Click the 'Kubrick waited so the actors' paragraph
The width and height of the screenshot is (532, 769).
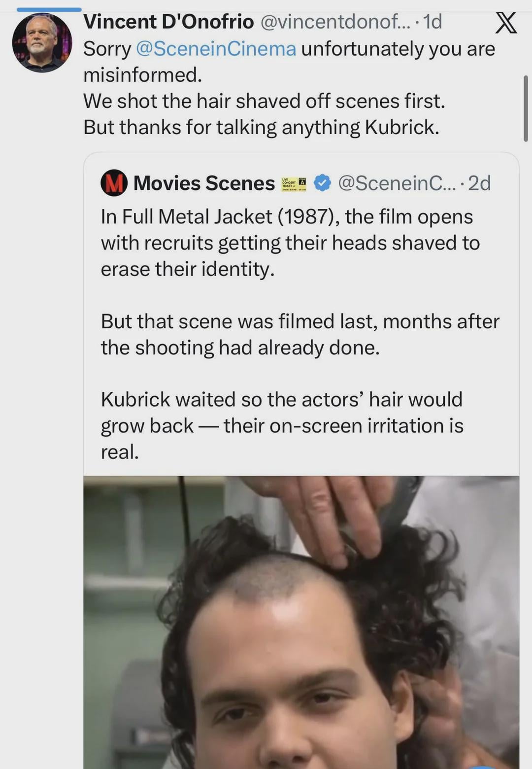tap(282, 425)
